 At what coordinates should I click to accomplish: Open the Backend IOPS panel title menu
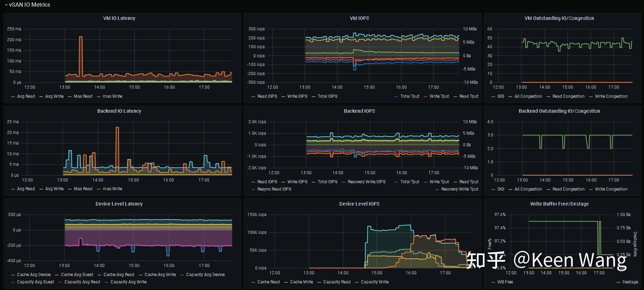pos(359,111)
